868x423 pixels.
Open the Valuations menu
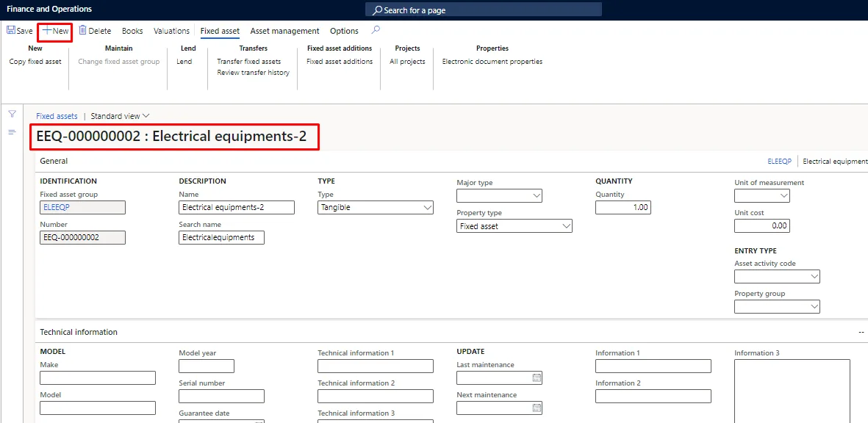point(171,31)
